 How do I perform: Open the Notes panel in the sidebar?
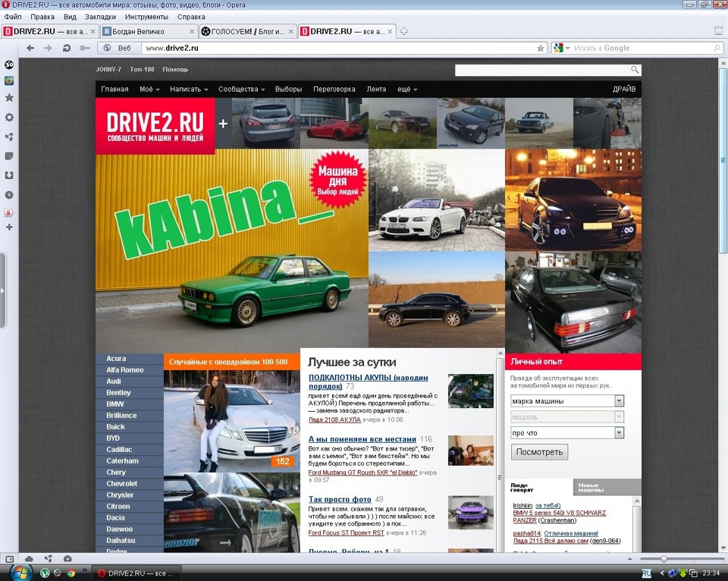pyautogui.click(x=9, y=156)
